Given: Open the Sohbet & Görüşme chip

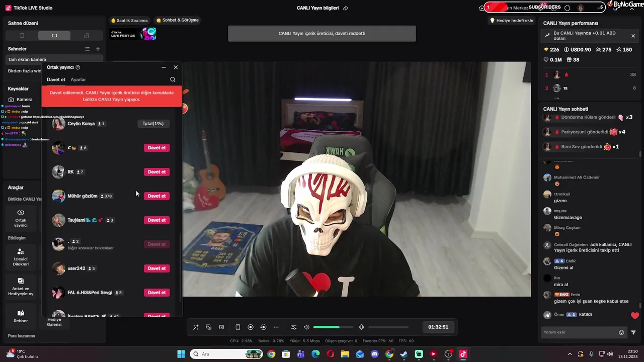Looking at the screenshot, I should 177,21.
